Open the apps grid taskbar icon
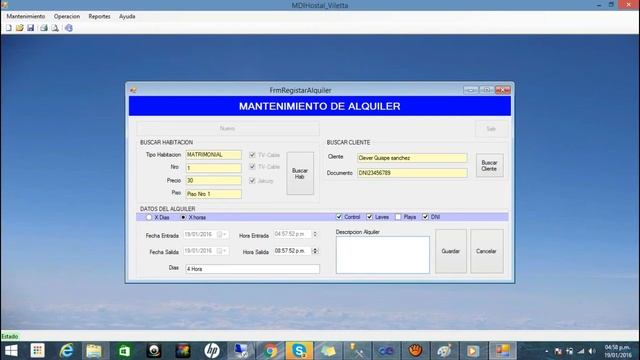Viewport: 640px width, 360px height. (38, 351)
